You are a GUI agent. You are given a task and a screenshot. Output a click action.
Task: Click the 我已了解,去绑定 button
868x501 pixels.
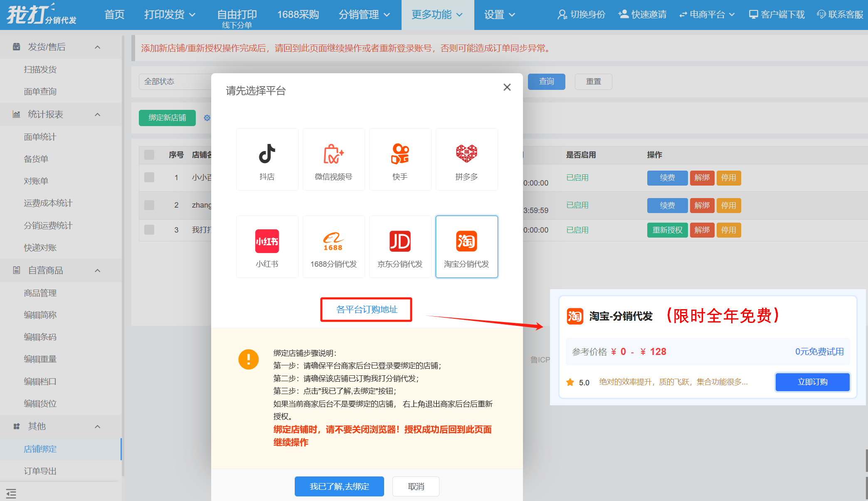[x=339, y=486]
